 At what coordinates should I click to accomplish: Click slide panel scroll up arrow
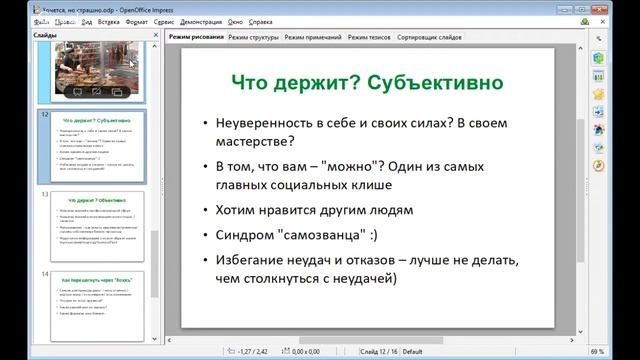pyautogui.click(x=154, y=46)
